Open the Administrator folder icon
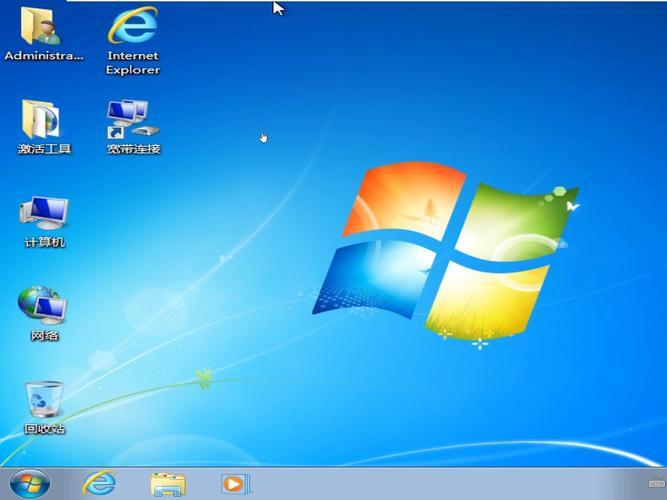The width and height of the screenshot is (667, 500). pyautogui.click(x=41, y=26)
